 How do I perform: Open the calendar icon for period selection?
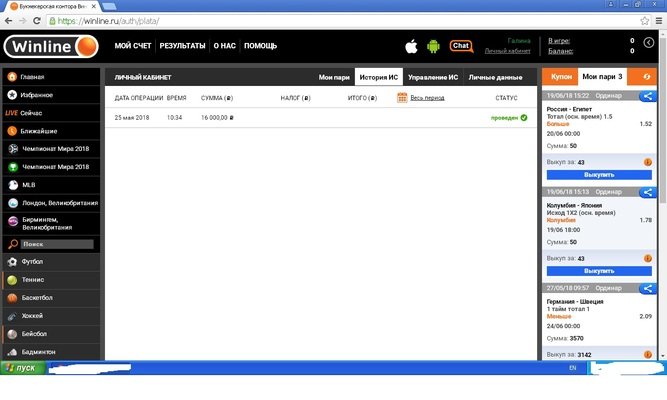402,98
